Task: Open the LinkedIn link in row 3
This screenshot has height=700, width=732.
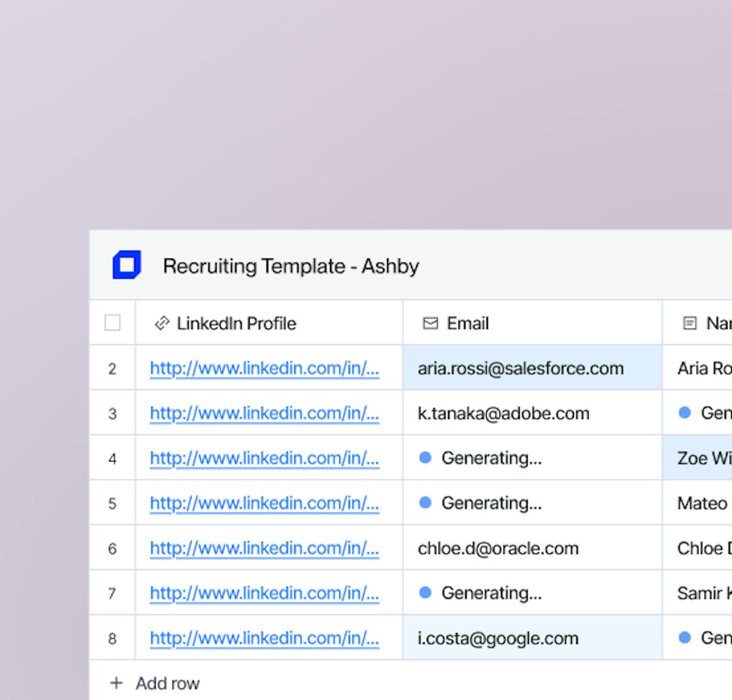Action: (x=264, y=413)
